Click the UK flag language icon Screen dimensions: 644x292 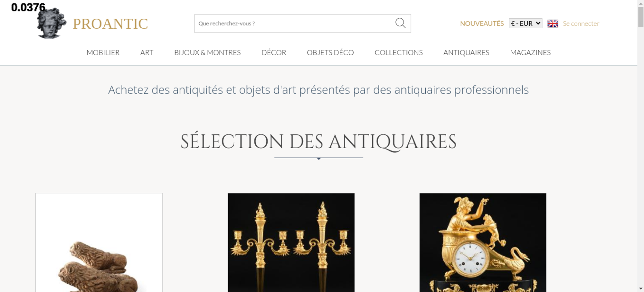[x=553, y=23]
